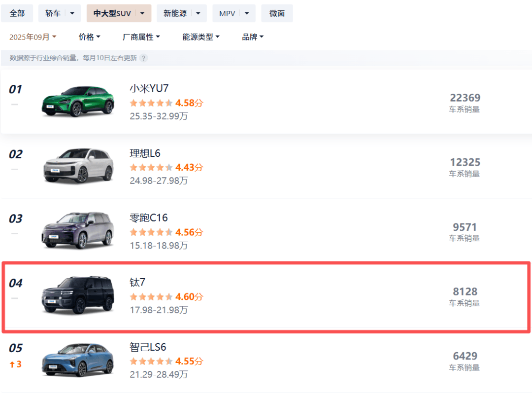Open the black 钛7 car image
The image size is (532, 399).
(x=78, y=294)
